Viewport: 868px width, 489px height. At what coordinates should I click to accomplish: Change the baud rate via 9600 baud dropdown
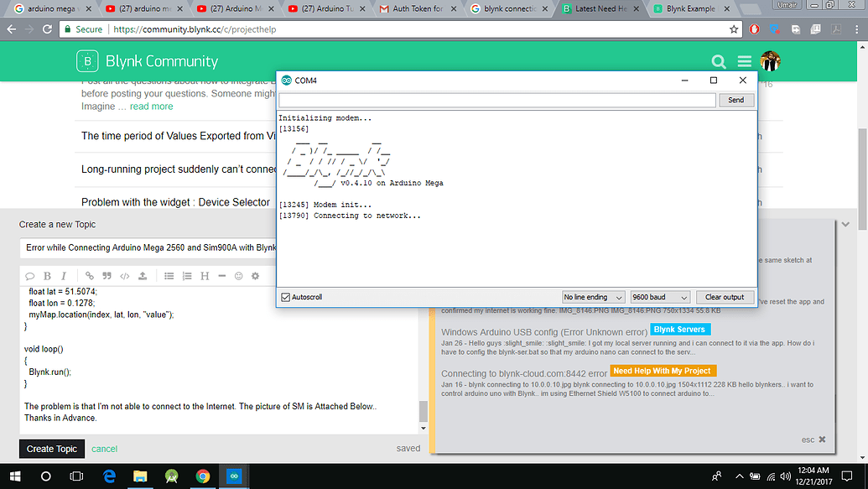pos(659,296)
